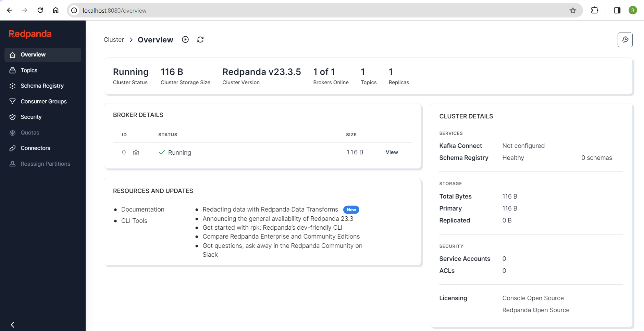Click the Overview home icon in sidebar
Screen dimensions: 644x331
[x=13, y=55]
